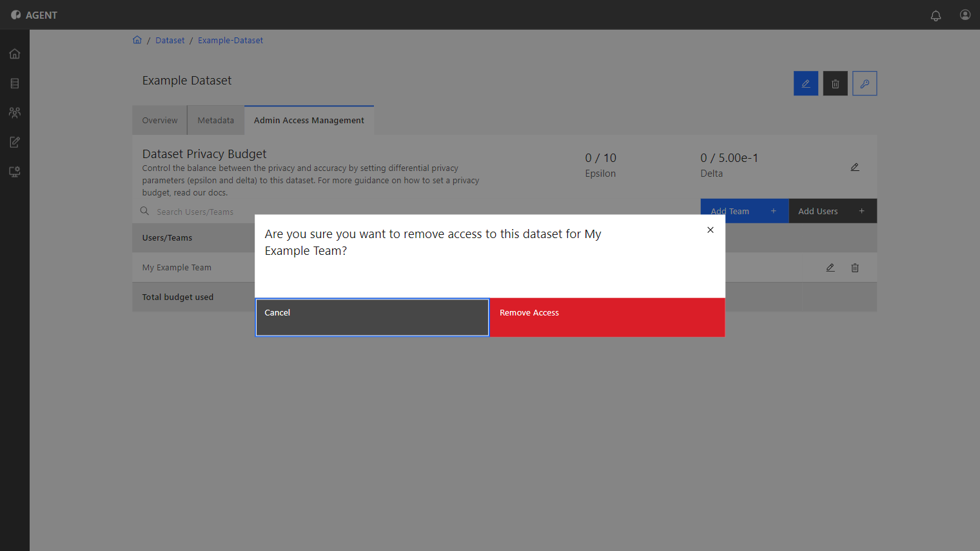Edit the My Example Team row via its pencil icon

[830, 268]
